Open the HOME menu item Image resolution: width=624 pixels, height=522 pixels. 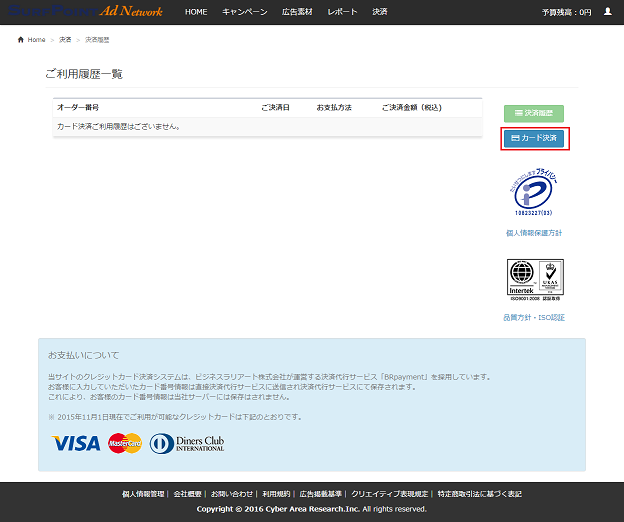pyautogui.click(x=196, y=12)
